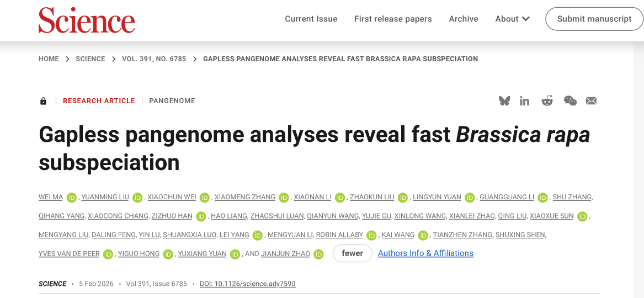Share article on Bluesky
This screenshot has width=644, height=298.
tap(504, 100)
